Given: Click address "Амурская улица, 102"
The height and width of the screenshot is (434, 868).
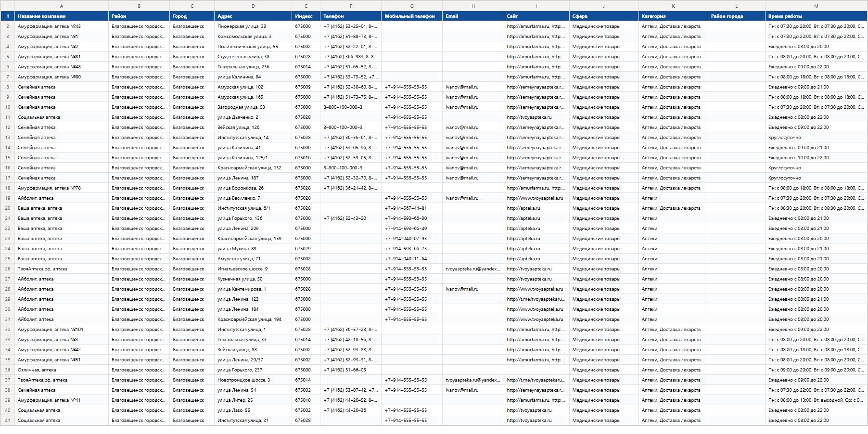Looking at the screenshot, I should pos(253,87).
